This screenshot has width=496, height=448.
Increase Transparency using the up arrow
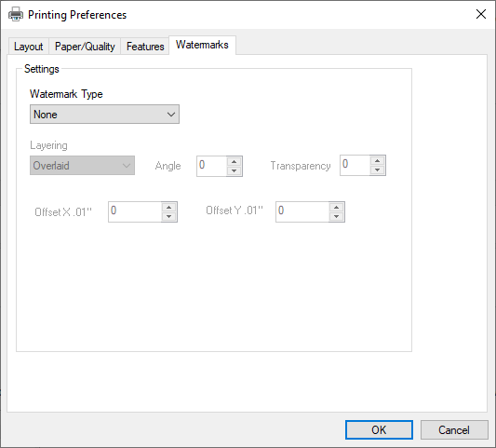378,160
